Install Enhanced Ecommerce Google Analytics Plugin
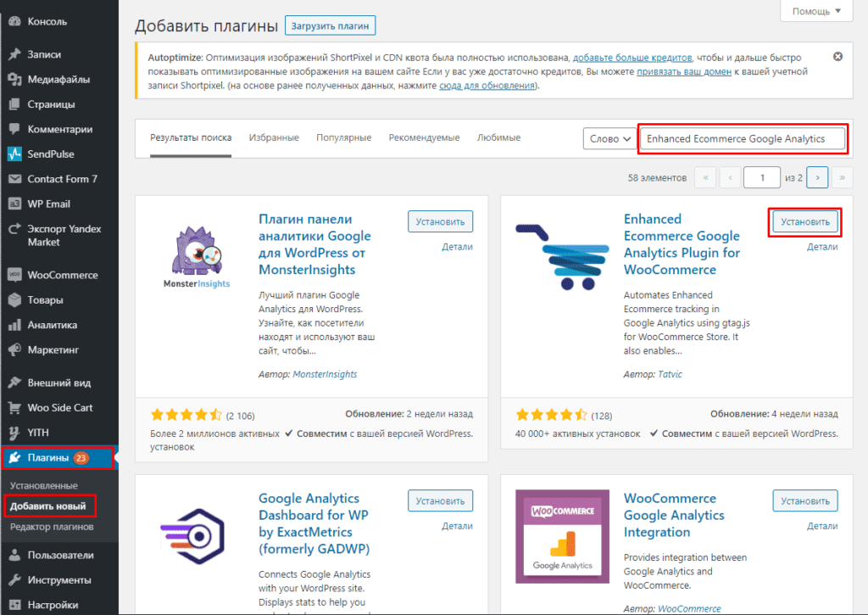 tap(805, 221)
